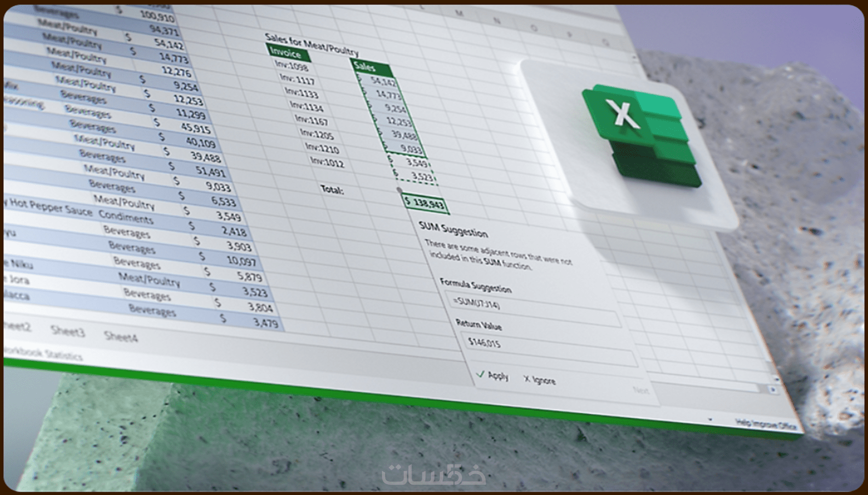Select the cell with value 45,915
Image resolution: width=868 pixels, height=495 pixels.
(x=196, y=128)
